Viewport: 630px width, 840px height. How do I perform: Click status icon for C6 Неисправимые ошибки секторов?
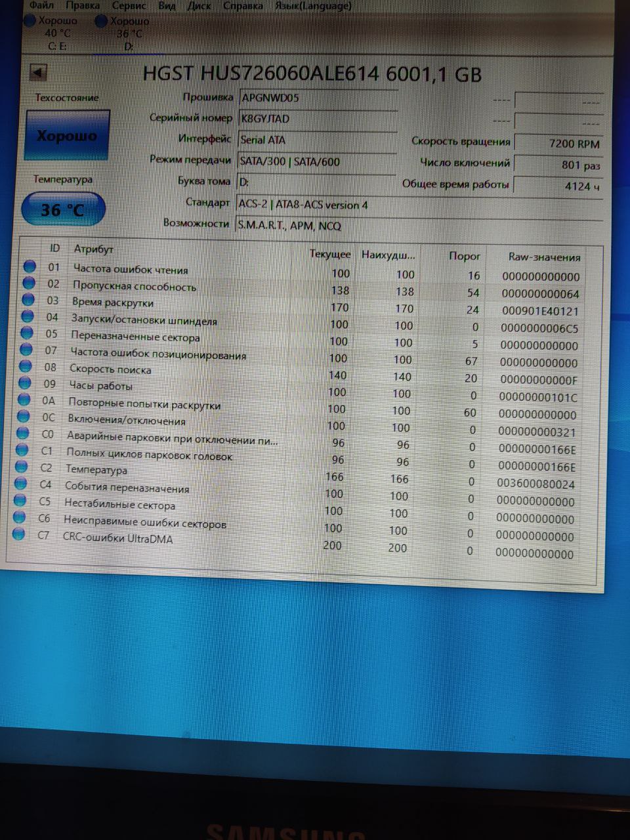click(x=20, y=518)
